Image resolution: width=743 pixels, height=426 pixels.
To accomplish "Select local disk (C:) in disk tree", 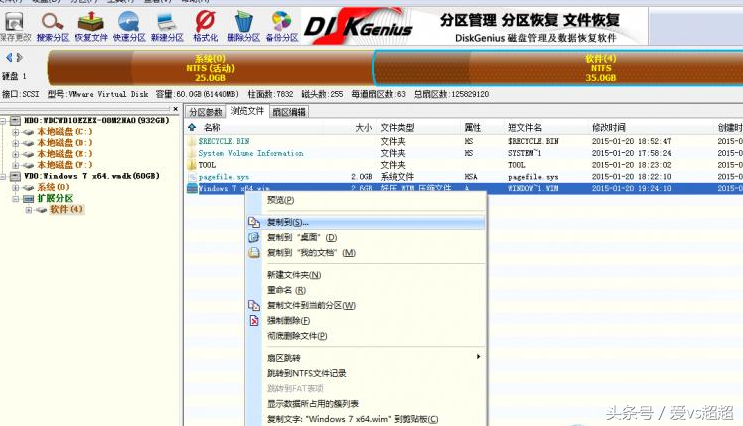I will click(x=64, y=132).
